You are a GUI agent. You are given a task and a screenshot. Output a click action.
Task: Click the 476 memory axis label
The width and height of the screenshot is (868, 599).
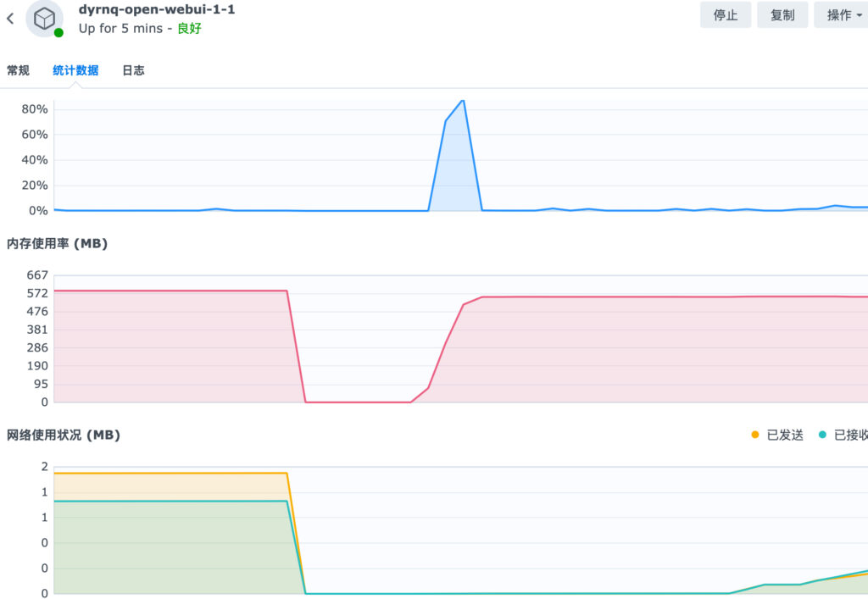pos(37,312)
